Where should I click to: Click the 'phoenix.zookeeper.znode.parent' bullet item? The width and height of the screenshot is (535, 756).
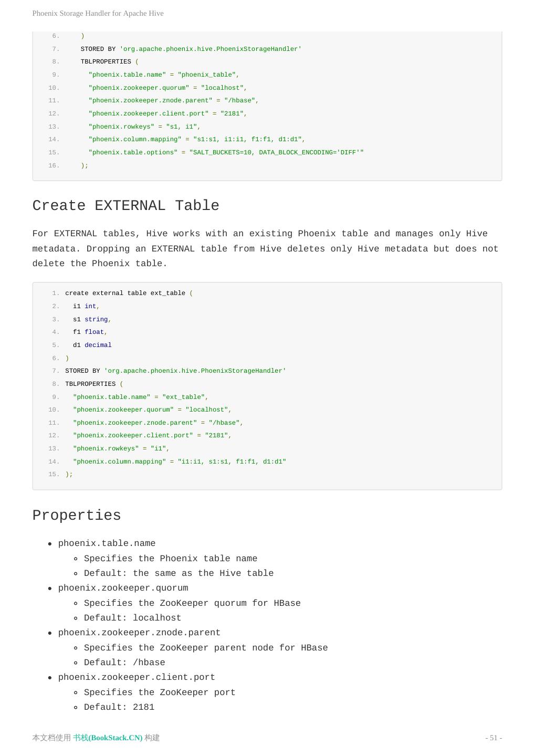[139, 633]
